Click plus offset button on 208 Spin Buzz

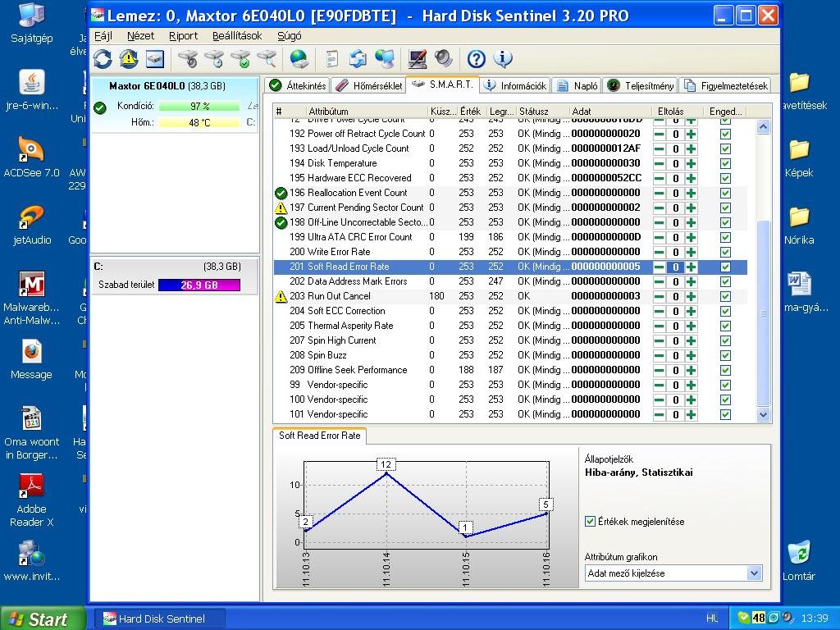pos(691,355)
